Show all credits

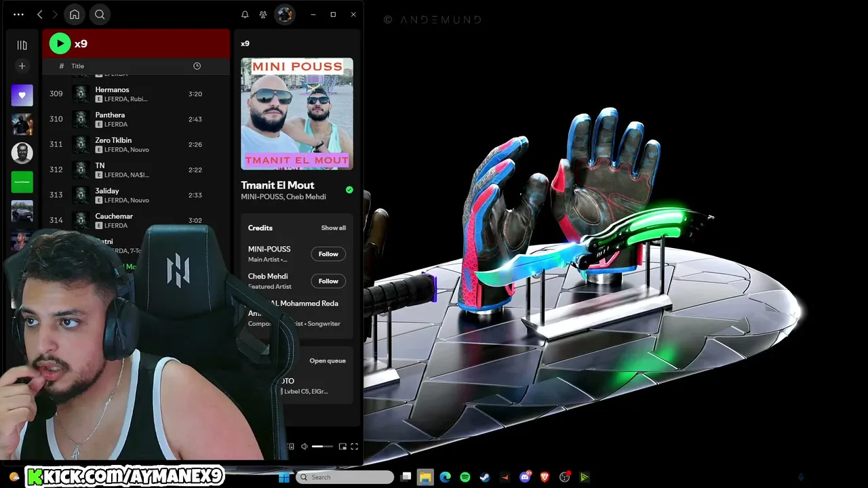point(333,228)
